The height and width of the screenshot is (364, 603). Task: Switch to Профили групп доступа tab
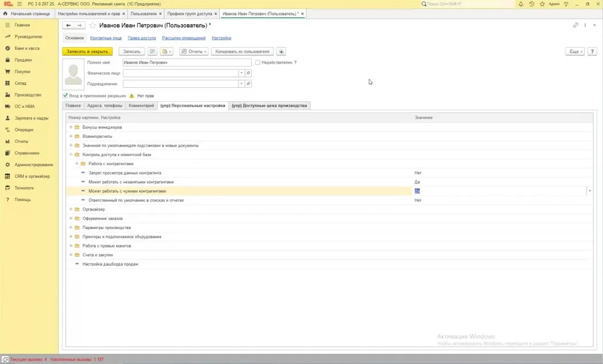(190, 14)
